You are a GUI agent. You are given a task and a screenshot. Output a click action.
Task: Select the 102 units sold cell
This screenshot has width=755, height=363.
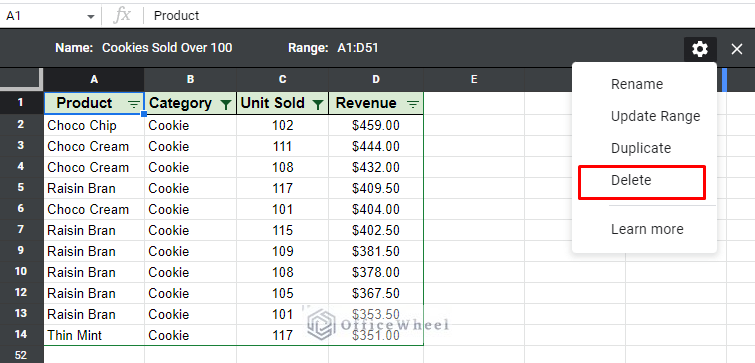[x=282, y=126]
